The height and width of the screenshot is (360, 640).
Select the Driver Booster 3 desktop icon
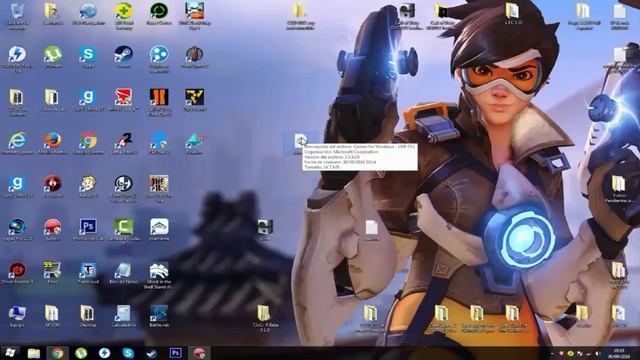[17, 273]
